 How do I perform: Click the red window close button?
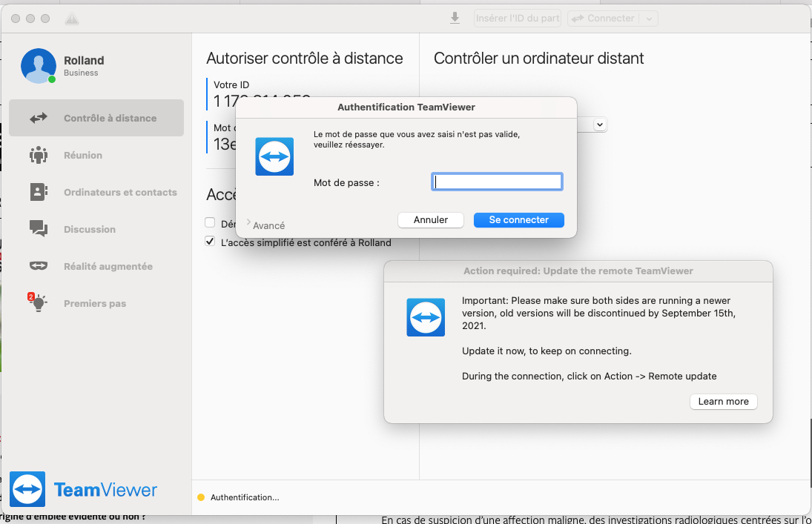[16, 19]
